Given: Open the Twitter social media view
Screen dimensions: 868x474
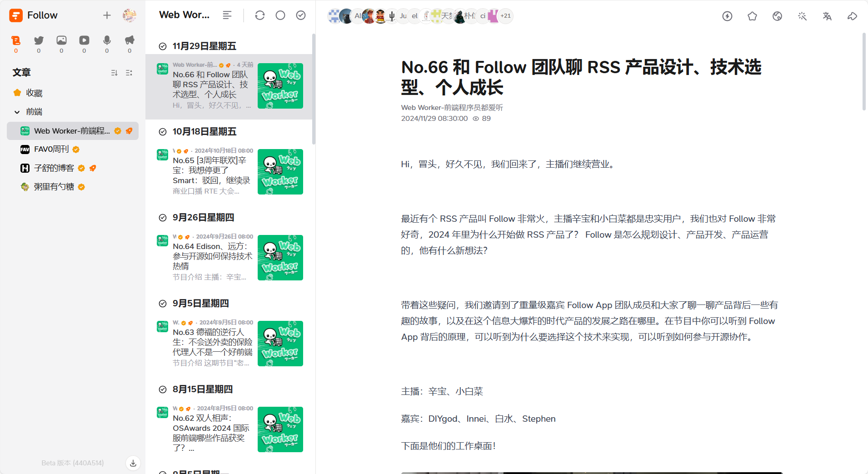Looking at the screenshot, I should coord(39,40).
